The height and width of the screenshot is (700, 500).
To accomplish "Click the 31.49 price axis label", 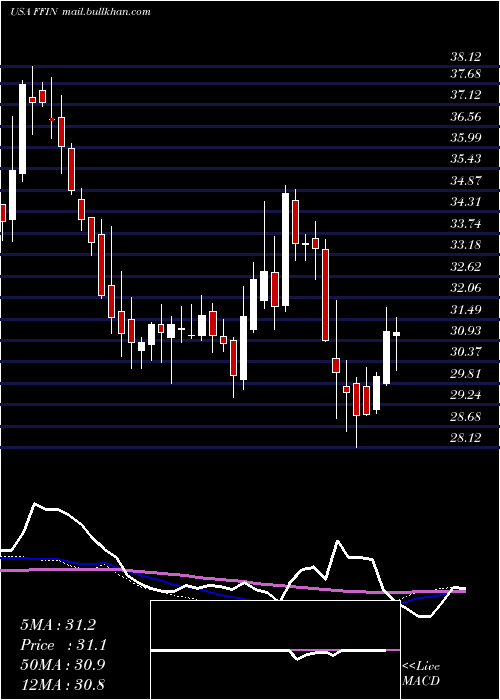I will pos(466,309).
